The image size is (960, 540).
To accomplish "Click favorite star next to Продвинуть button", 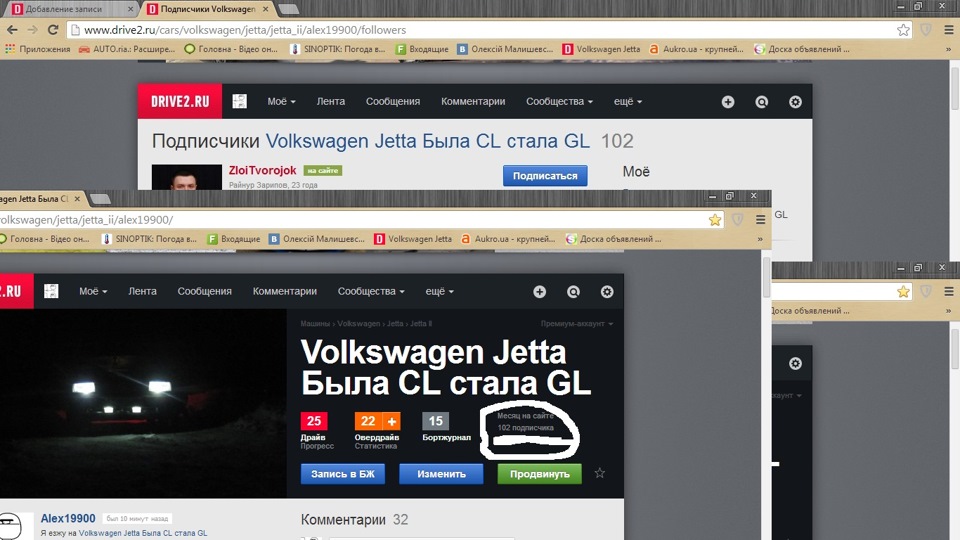I will tap(599, 473).
